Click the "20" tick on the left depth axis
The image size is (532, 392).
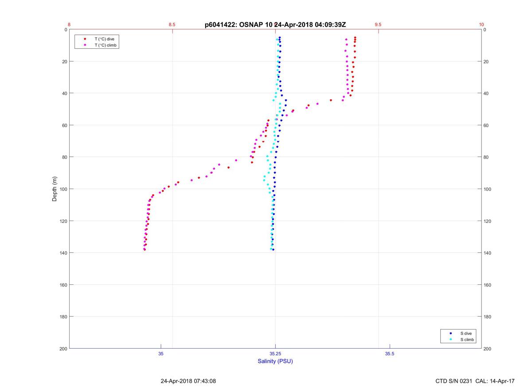[64, 62]
